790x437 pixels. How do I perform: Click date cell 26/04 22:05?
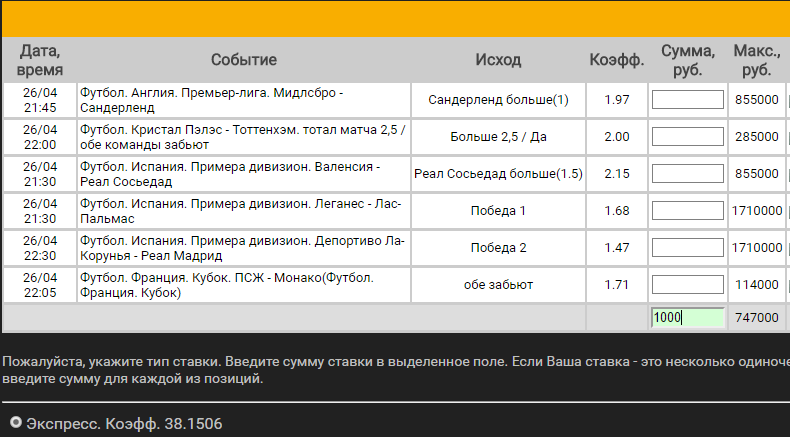point(40,285)
